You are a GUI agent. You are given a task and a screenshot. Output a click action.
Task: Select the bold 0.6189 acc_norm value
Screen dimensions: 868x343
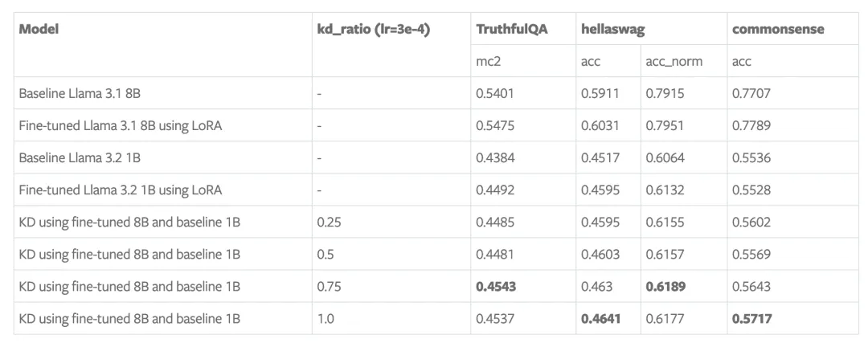(665, 286)
